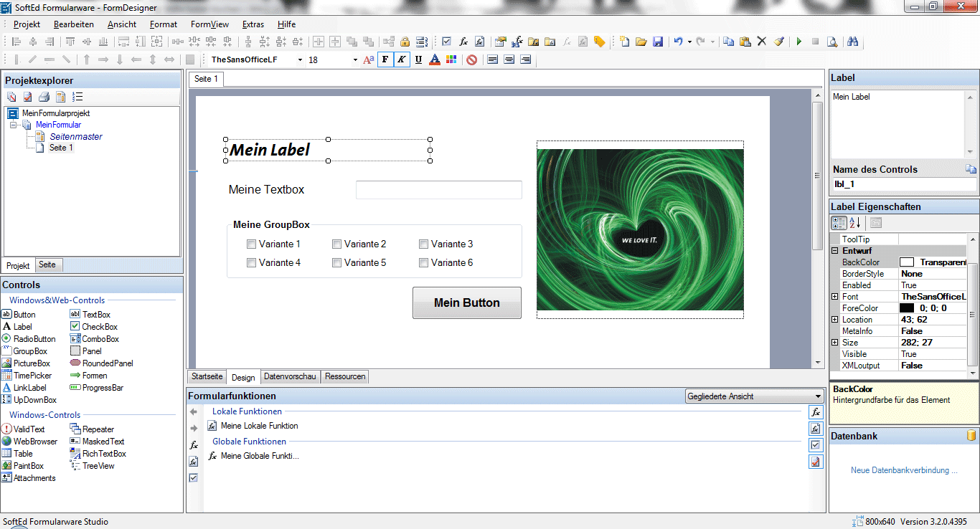This screenshot has width=980, height=529.
Task: Collapse the MeinFormular tree node
Action: 14,125
